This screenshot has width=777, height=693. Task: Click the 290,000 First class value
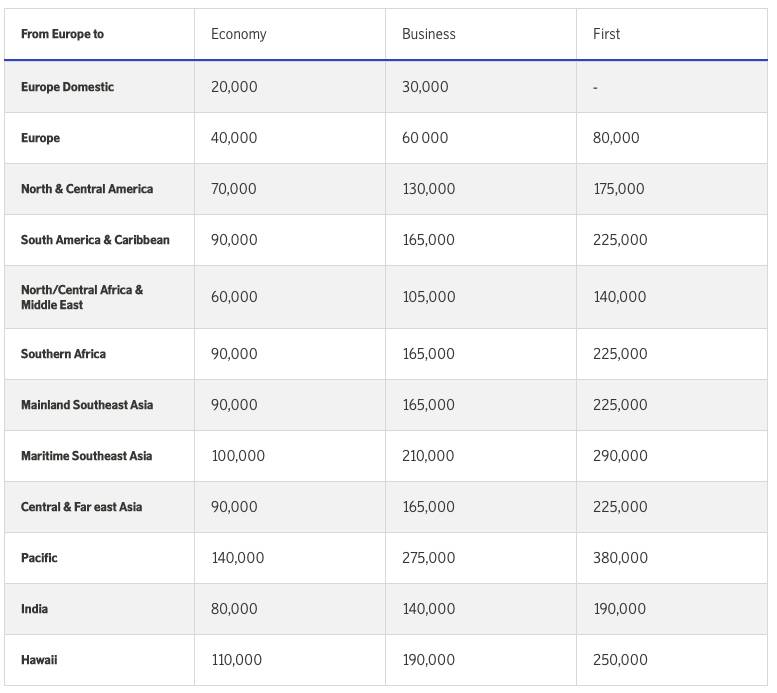click(620, 456)
